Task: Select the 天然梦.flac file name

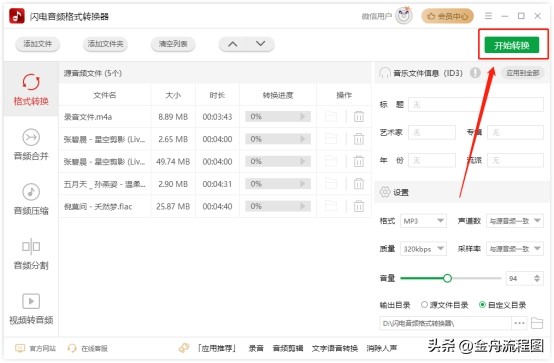Action: [x=98, y=206]
